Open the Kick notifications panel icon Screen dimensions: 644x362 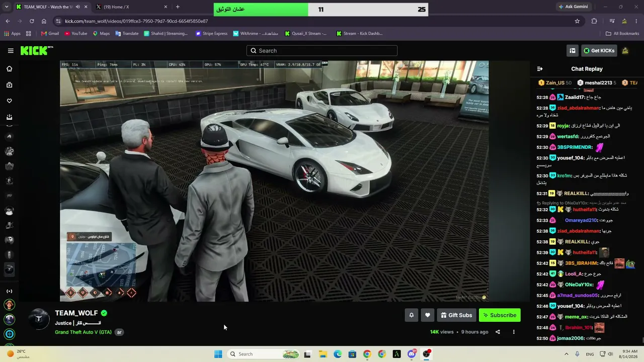(573, 51)
